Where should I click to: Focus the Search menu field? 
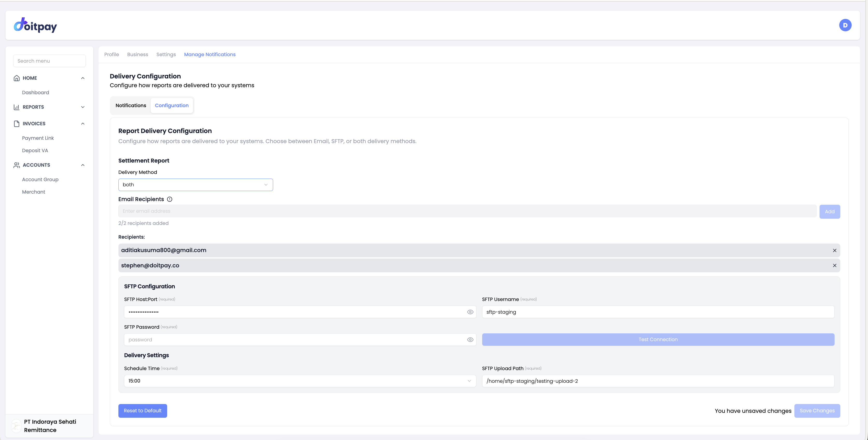click(49, 61)
